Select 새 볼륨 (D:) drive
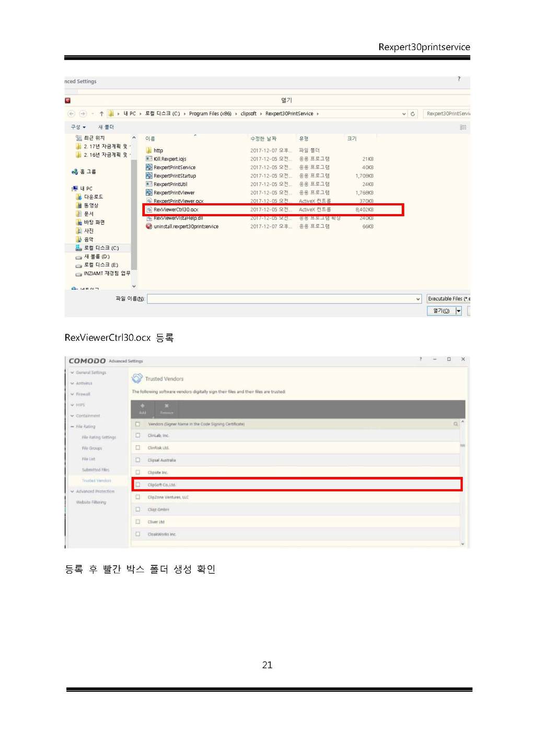The image size is (535, 756). point(92,257)
